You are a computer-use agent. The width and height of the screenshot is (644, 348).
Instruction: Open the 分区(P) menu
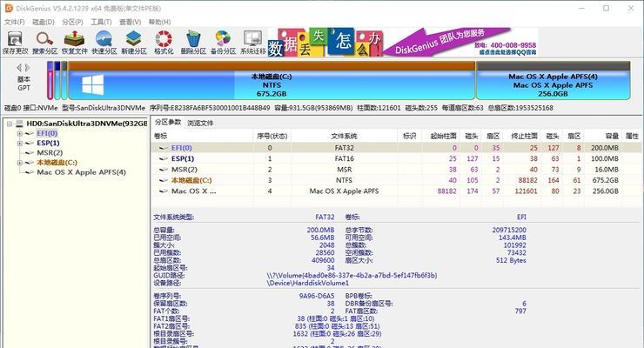pos(73,22)
